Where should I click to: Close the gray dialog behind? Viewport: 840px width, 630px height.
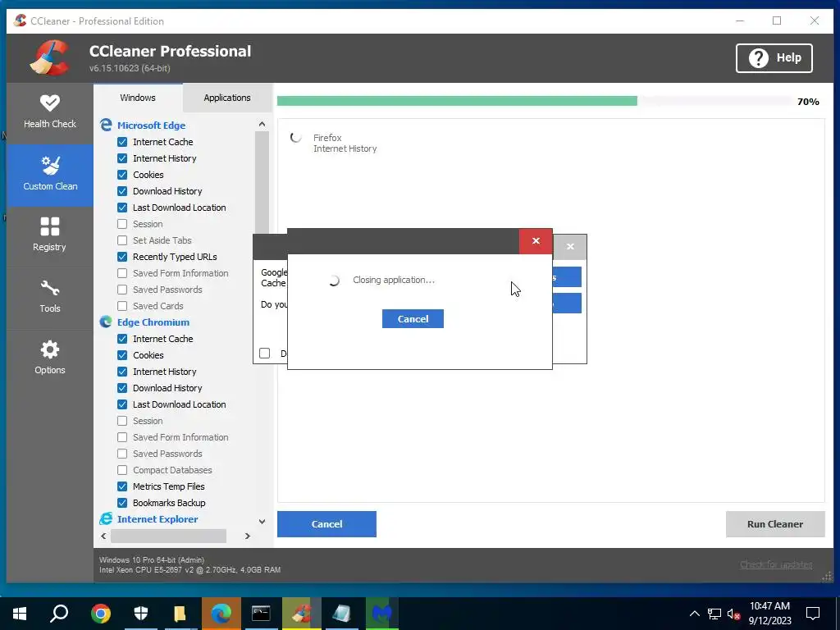pyautogui.click(x=570, y=246)
